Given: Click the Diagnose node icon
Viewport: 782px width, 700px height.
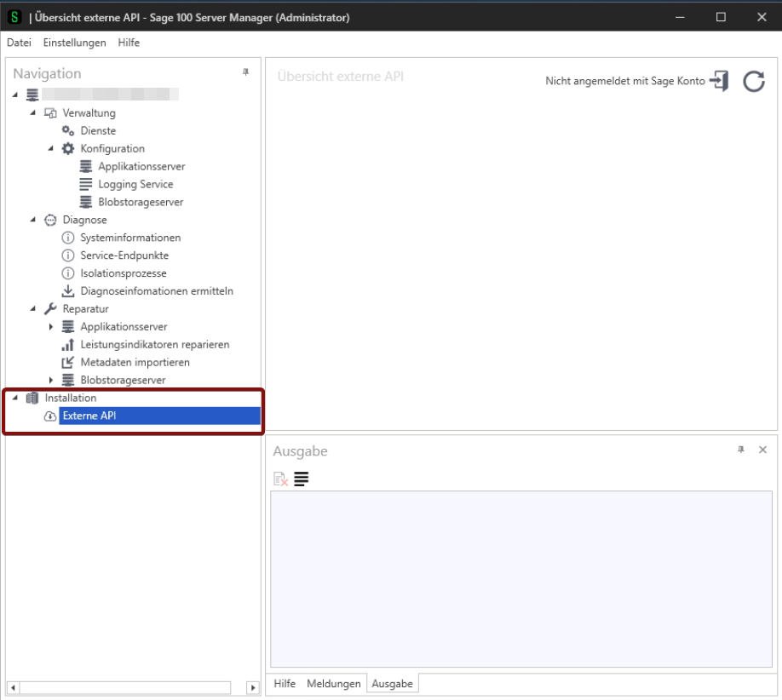Looking at the screenshot, I should pyautogui.click(x=50, y=220).
